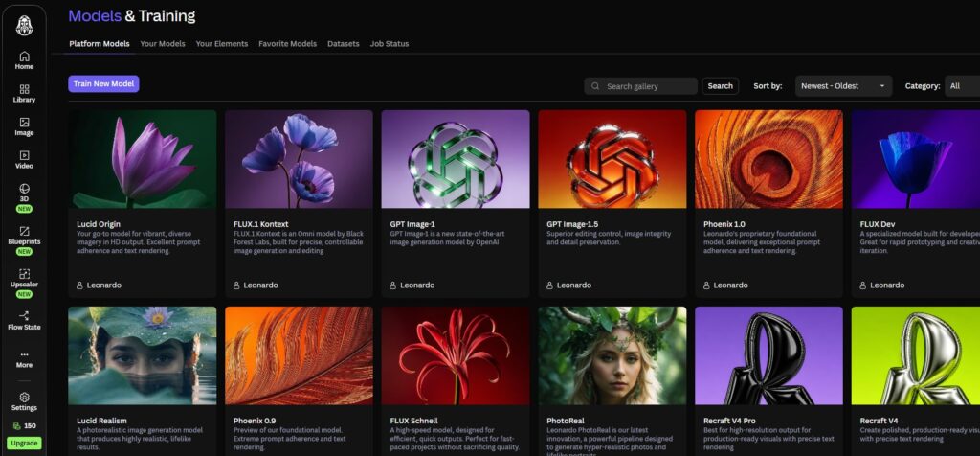Image resolution: width=980 pixels, height=456 pixels.
Task: Click the magnifier icon in search box
Action: [x=595, y=86]
